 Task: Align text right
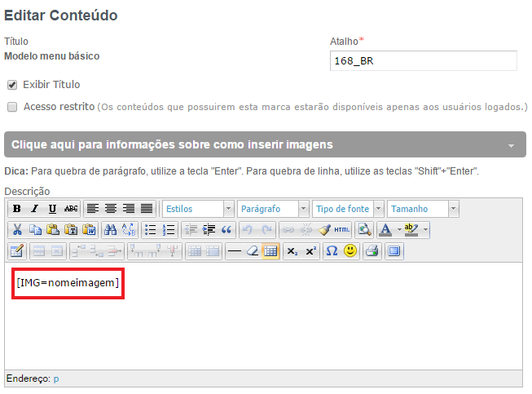tap(129, 209)
